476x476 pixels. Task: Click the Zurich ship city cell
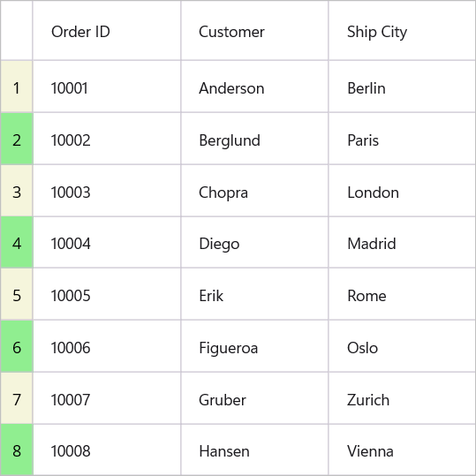coord(402,398)
